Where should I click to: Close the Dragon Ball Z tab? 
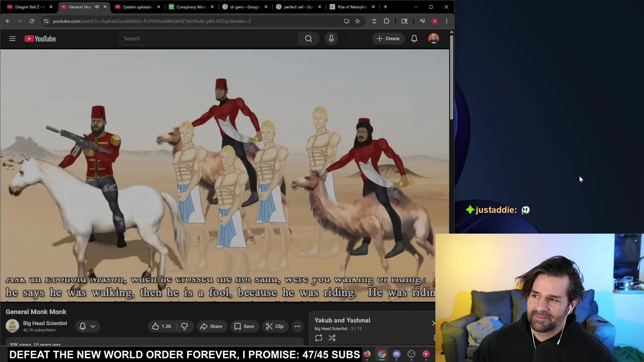point(51,7)
